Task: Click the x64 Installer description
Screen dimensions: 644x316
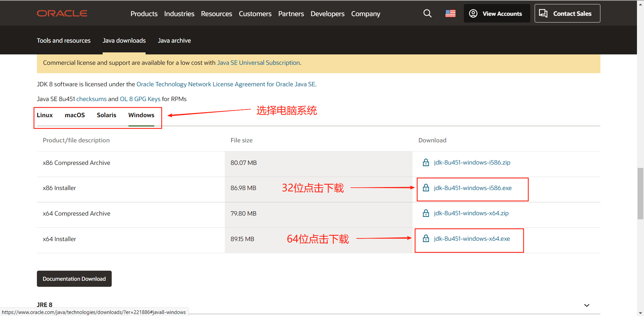Action: tap(59, 239)
